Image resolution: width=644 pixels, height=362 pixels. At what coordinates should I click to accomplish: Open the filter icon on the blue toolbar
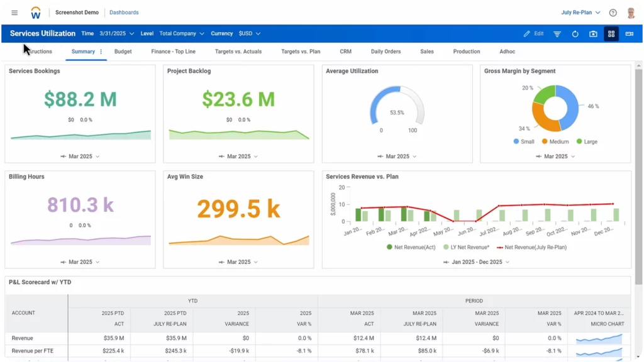[557, 33]
